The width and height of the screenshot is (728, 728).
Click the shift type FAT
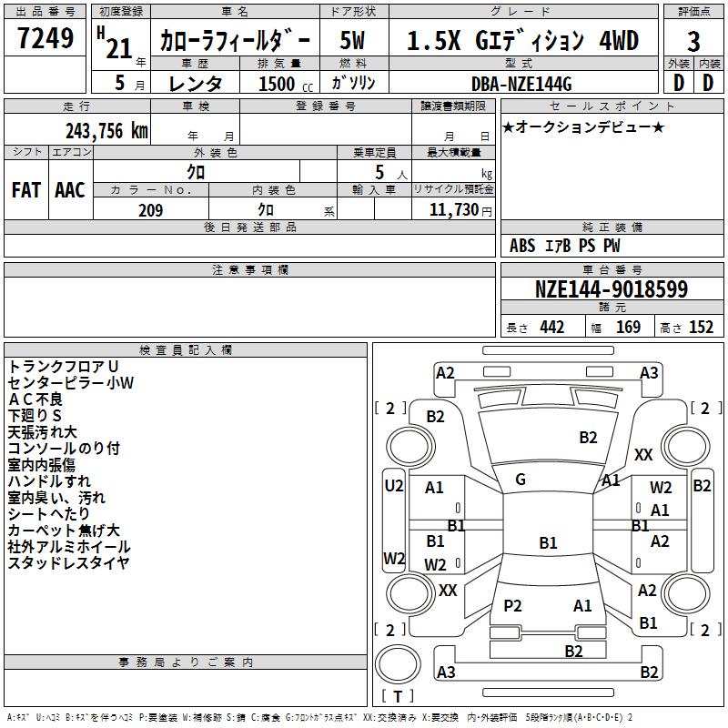(26, 190)
